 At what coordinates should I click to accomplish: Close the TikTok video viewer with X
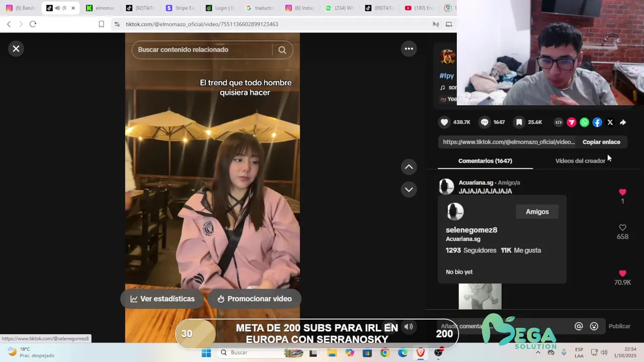point(16,49)
